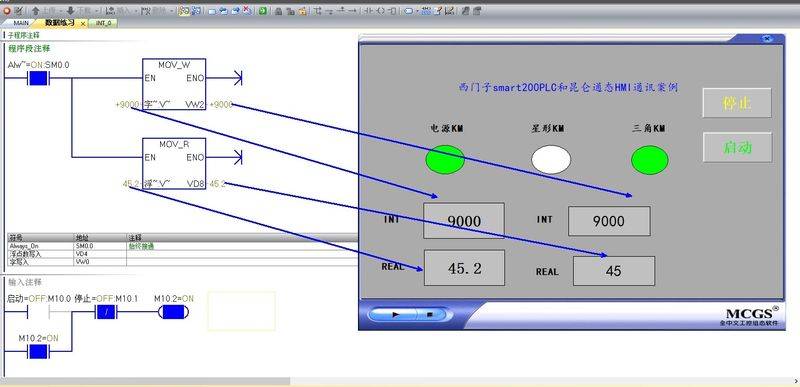Click the VD8 output operand
800x387 pixels.
(x=195, y=184)
